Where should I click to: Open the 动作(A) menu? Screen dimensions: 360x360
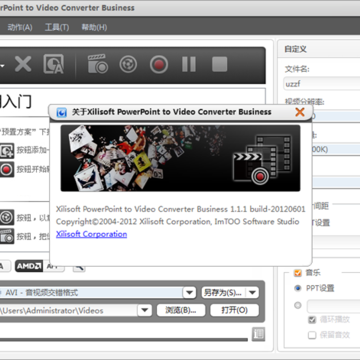pyautogui.click(x=20, y=27)
